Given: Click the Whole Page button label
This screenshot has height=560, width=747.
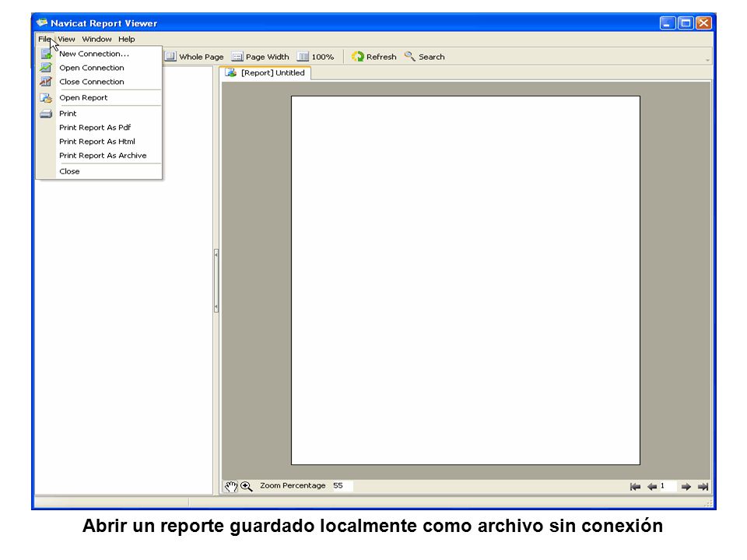Looking at the screenshot, I should click(x=202, y=57).
